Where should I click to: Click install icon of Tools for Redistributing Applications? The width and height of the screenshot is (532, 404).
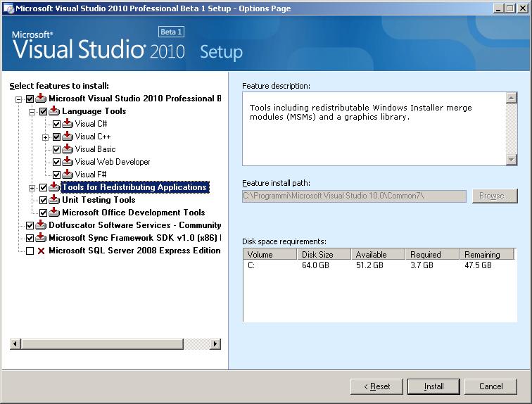[54, 187]
